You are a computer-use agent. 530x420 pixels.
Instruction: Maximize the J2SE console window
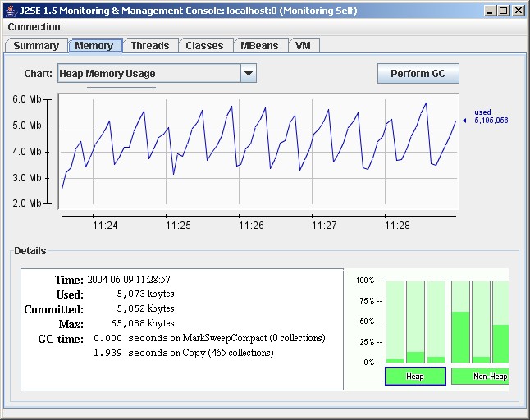(x=503, y=11)
